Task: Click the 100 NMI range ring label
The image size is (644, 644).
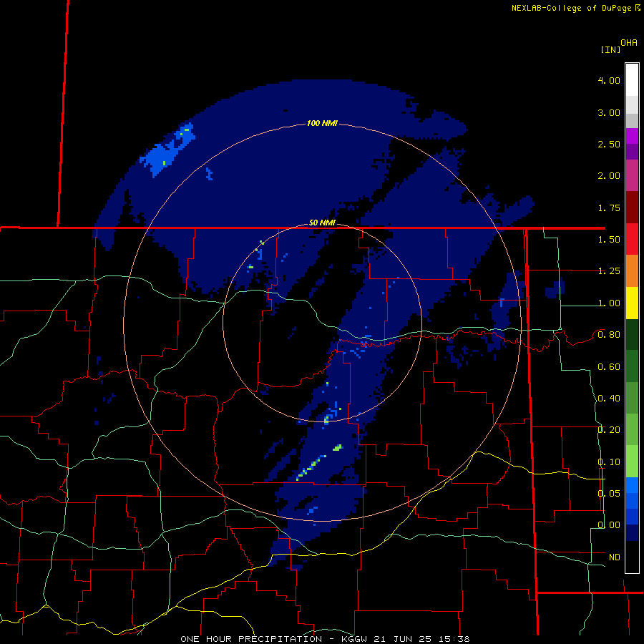Action: (x=322, y=123)
